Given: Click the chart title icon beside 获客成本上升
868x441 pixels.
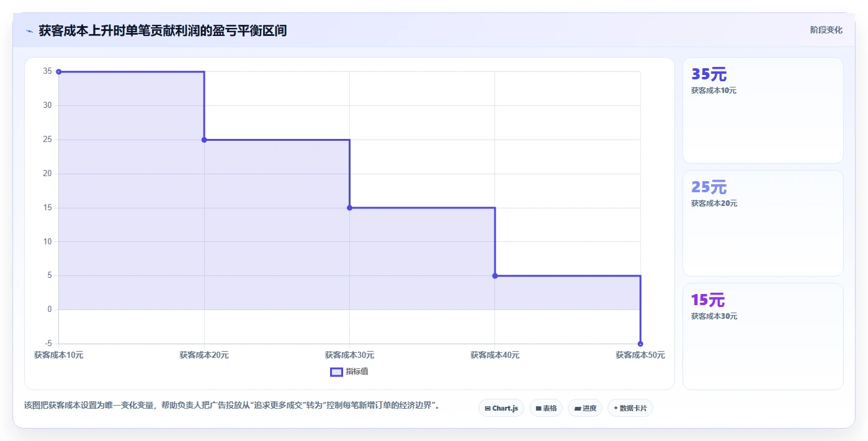Looking at the screenshot, I should tap(30, 31).
